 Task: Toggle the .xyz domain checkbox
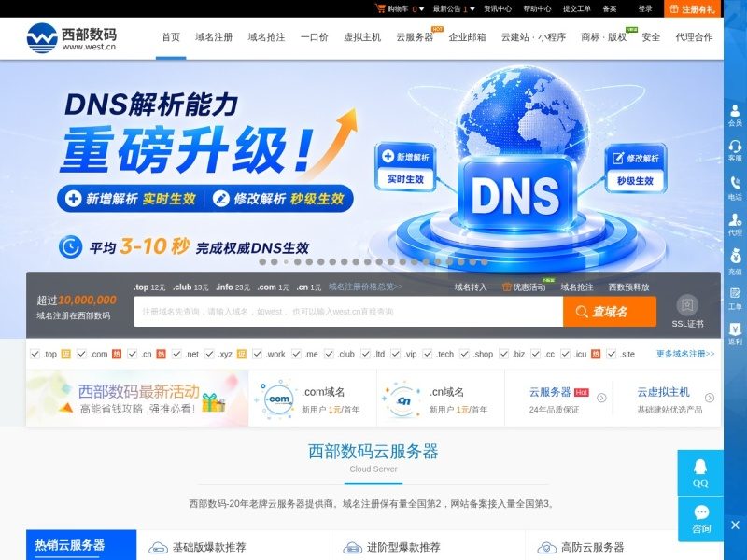pyautogui.click(x=209, y=354)
